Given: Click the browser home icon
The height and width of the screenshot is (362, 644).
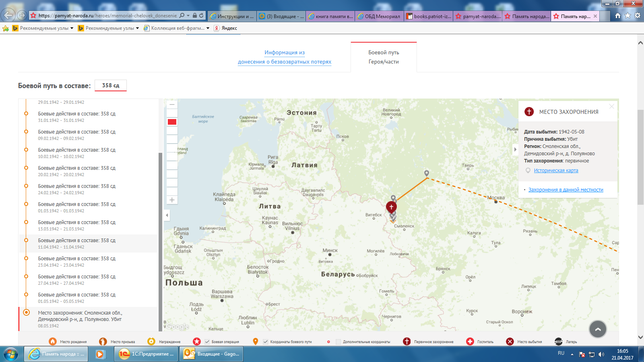Looking at the screenshot, I should tap(618, 16).
